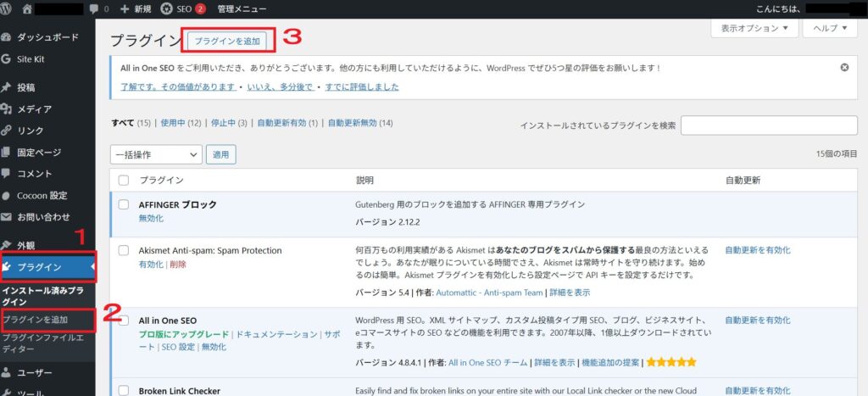Filter plugins by すべて (15)
The width and height of the screenshot is (868, 396).
point(131,123)
